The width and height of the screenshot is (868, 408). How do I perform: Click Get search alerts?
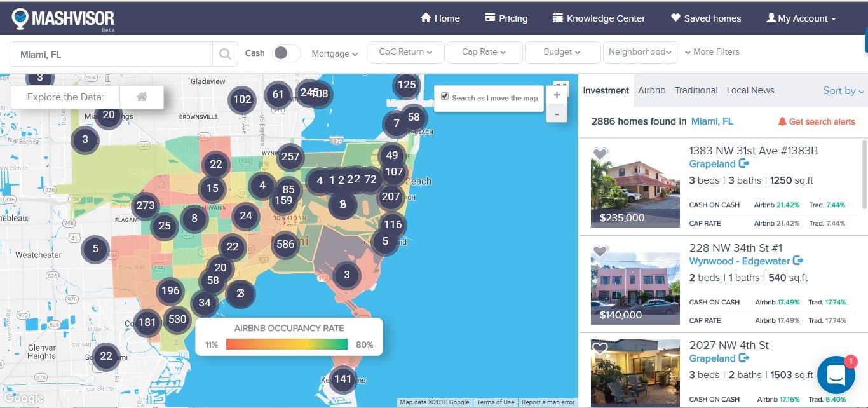coord(822,121)
